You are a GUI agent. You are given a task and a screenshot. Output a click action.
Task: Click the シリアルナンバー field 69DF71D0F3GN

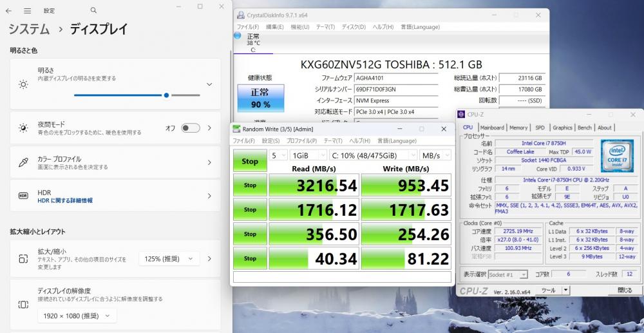click(x=396, y=89)
